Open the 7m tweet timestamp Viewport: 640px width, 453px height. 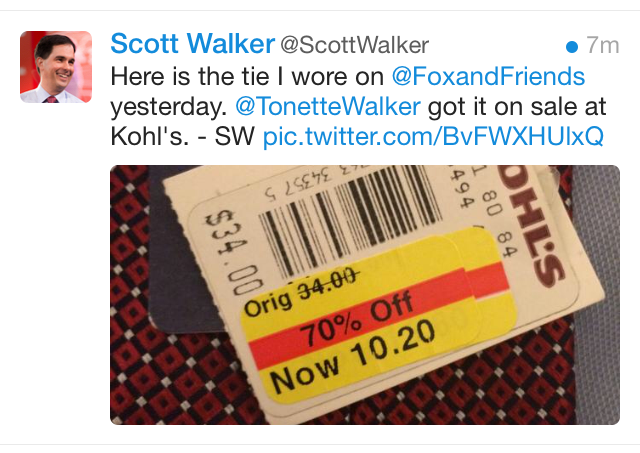click(603, 45)
